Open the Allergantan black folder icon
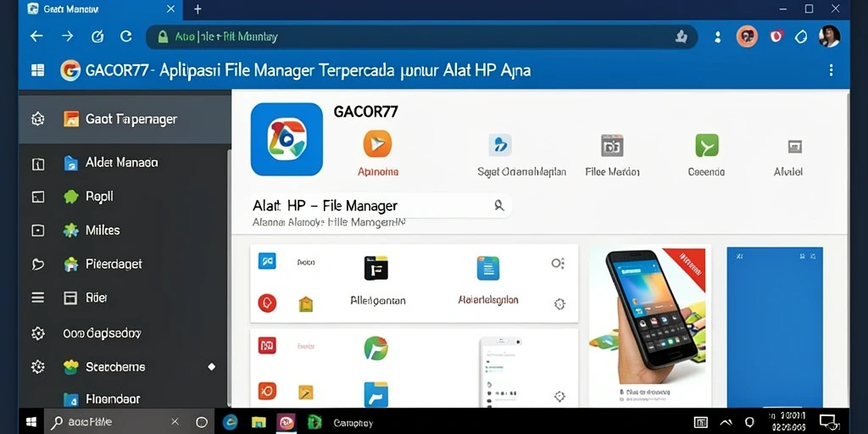 coord(376,268)
